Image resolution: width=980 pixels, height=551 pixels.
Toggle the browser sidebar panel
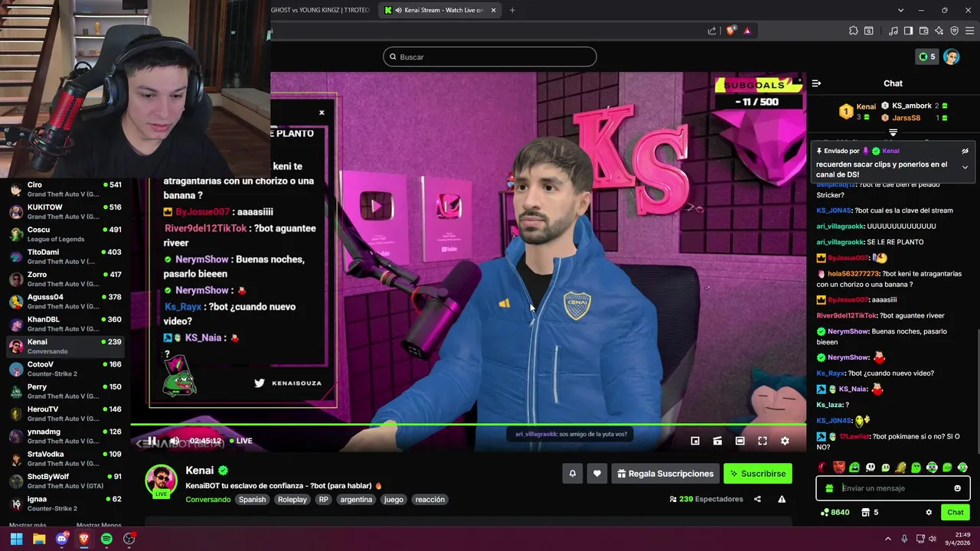908,31
